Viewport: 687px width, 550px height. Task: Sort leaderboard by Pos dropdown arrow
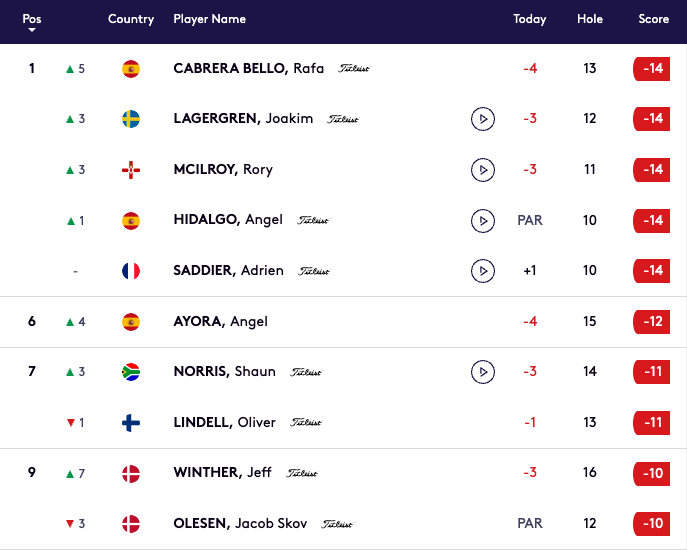(32, 30)
